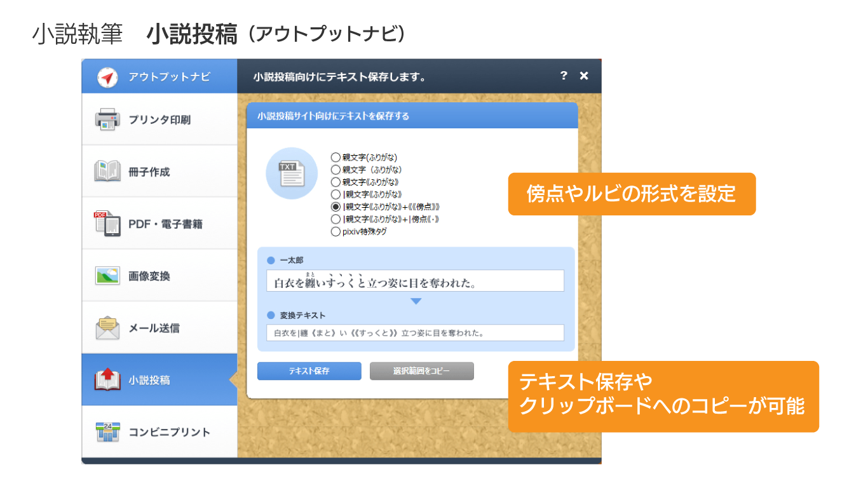Open the コンビニプリント store icon
Image resolution: width=868 pixels, height=488 pixels.
tap(107, 432)
